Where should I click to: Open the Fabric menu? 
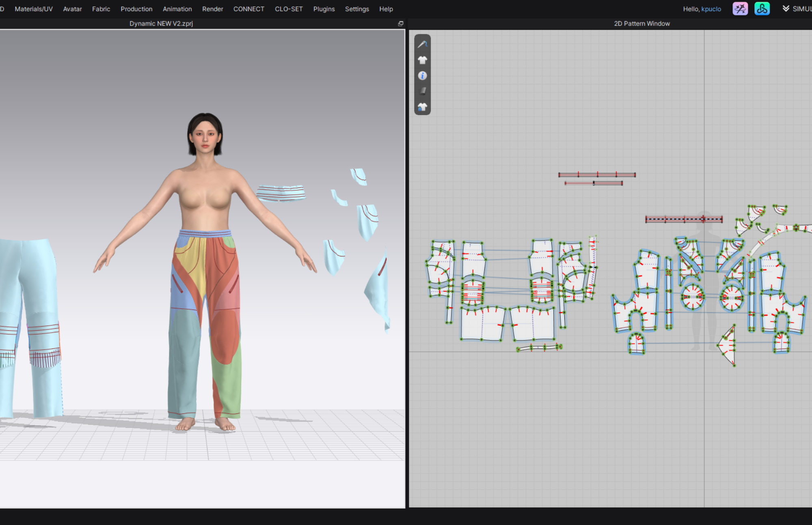(x=101, y=9)
